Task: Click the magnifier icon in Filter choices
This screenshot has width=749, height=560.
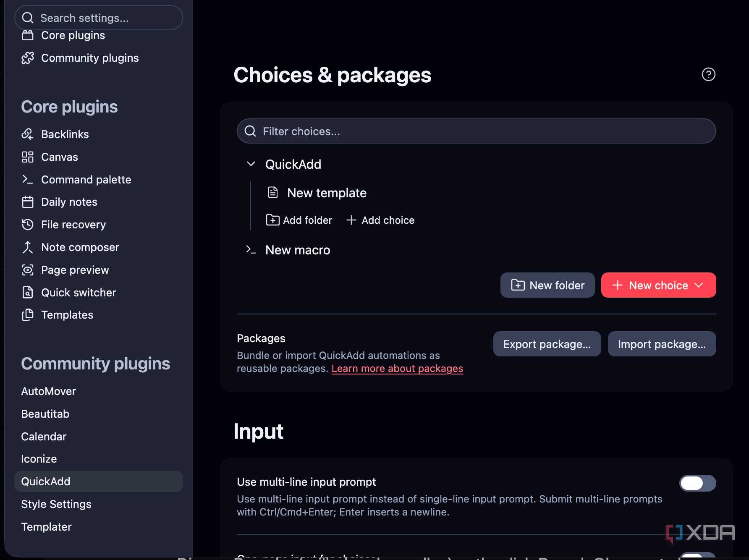Action: point(250,131)
